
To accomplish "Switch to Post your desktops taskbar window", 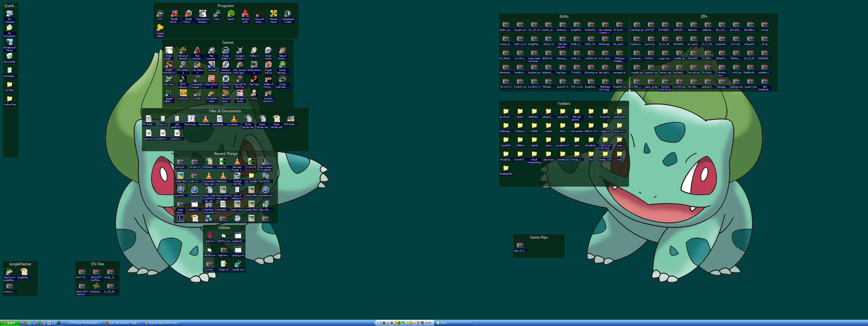I will pos(123,323).
